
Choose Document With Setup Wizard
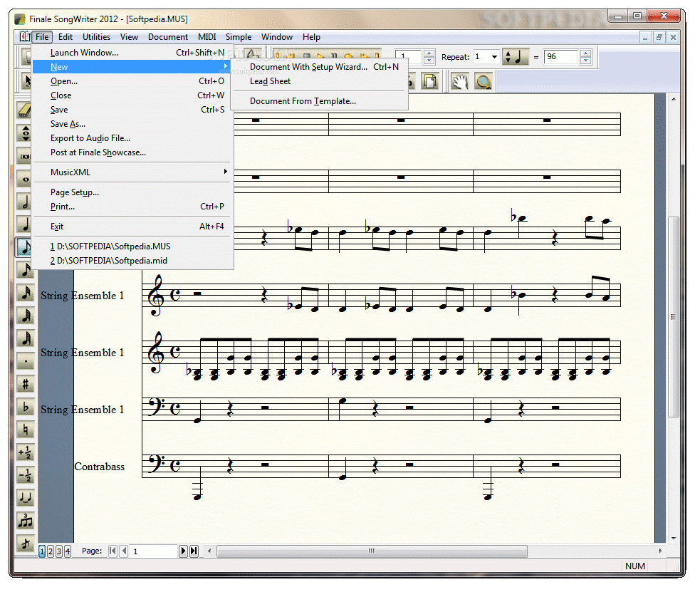click(320, 66)
